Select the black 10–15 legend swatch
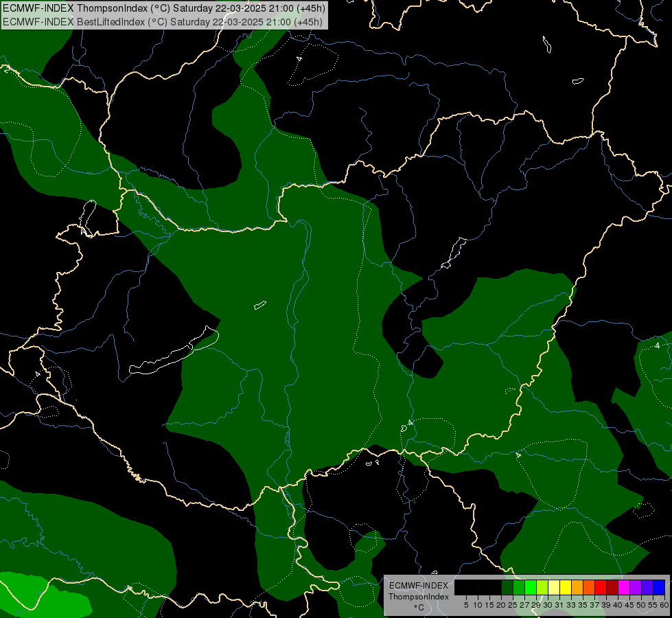 (x=484, y=587)
